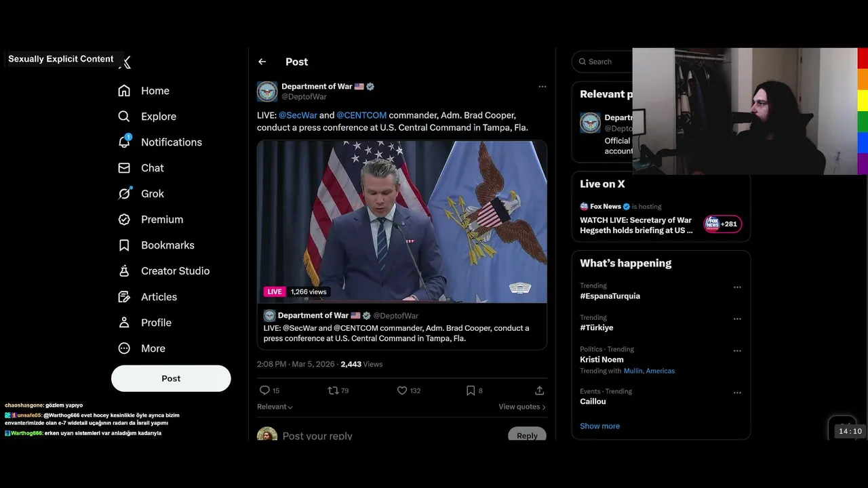Click the Chat envelope icon
868x488 pixels.
124,168
